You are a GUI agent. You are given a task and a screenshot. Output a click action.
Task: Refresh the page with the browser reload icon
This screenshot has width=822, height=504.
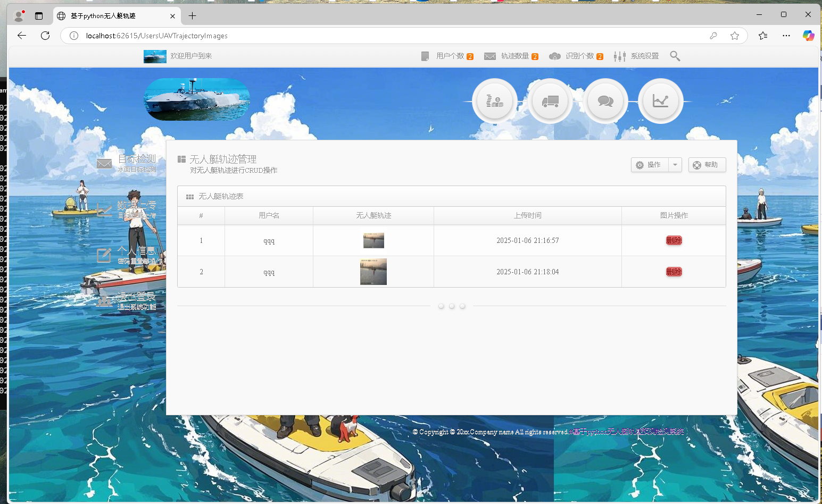pos(45,36)
